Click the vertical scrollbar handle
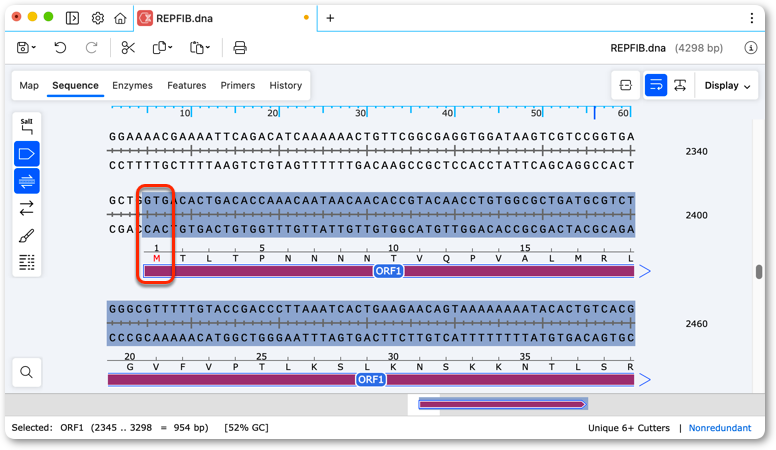776x450 pixels. click(x=759, y=272)
